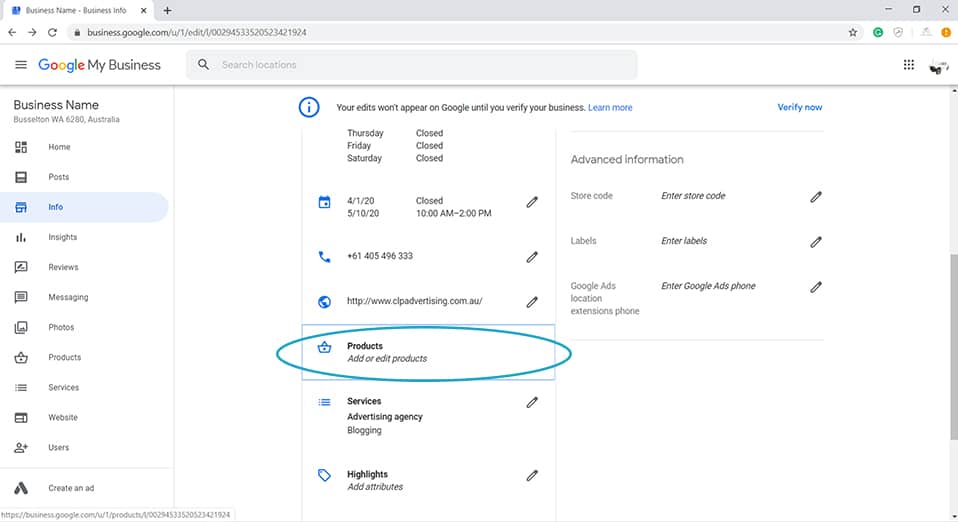Click the Highlights tag icon

point(324,475)
